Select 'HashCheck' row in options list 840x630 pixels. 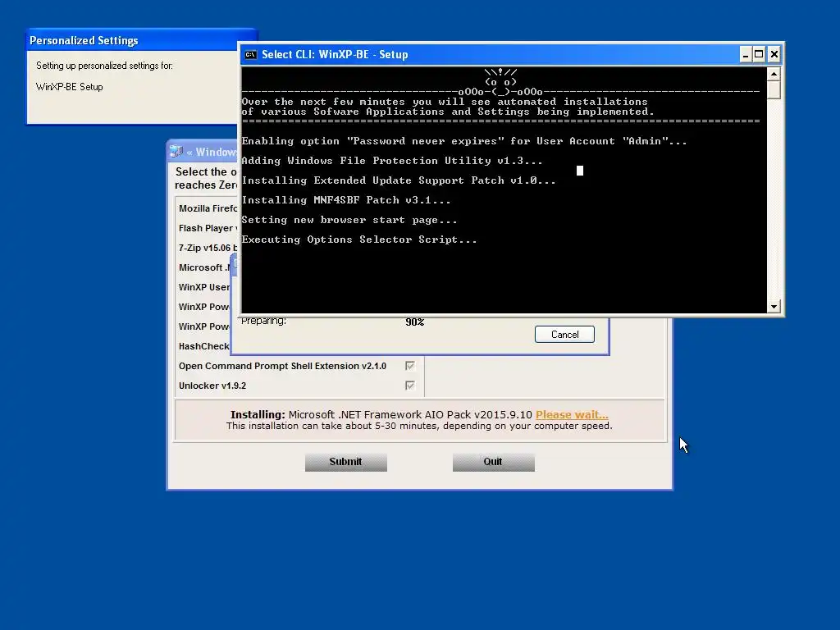[x=203, y=346]
